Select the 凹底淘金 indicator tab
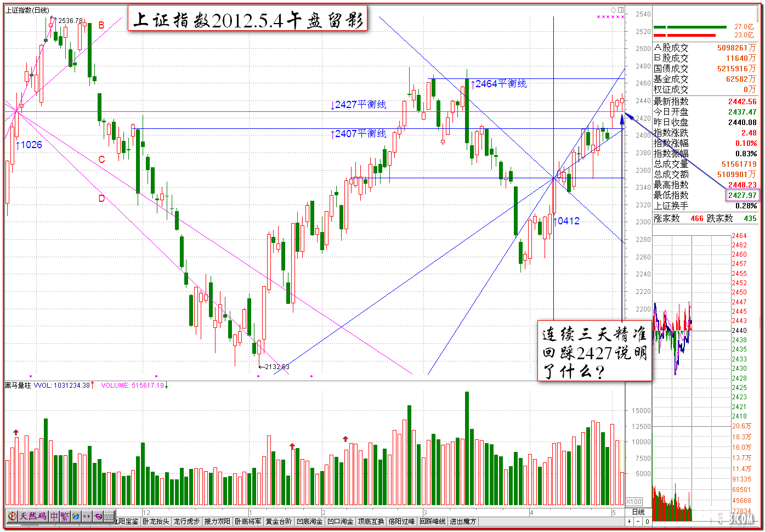 tap(309, 521)
